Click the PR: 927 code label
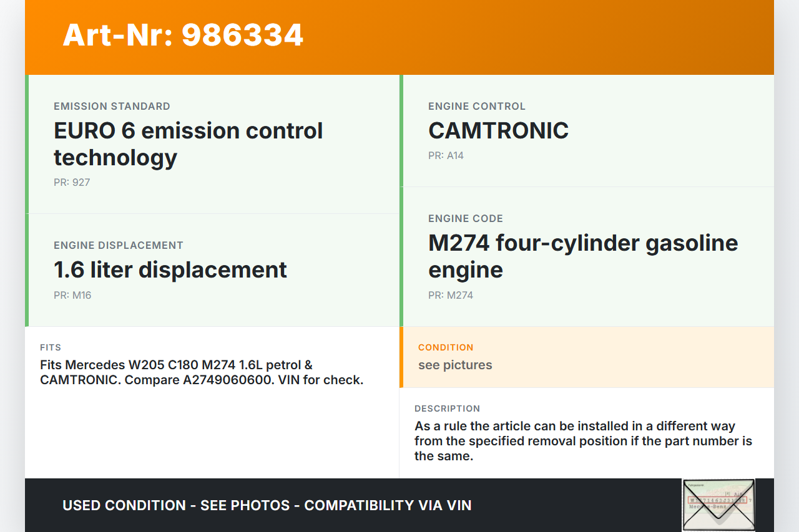Image resolution: width=799 pixels, height=532 pixels. click(x=72, y=183)
